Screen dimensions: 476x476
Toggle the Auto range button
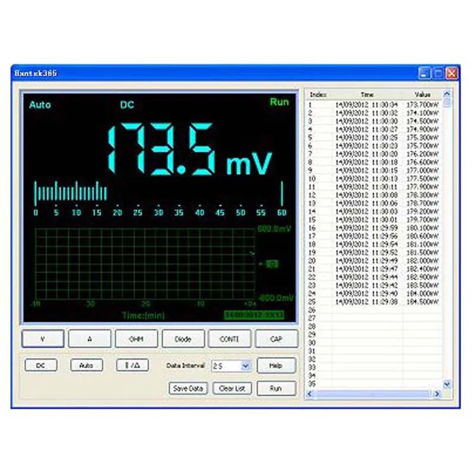pos(87,366)
